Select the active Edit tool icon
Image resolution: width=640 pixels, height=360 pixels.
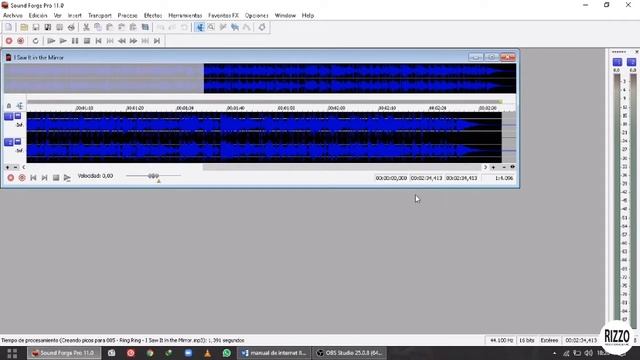(x=200, y=27)
